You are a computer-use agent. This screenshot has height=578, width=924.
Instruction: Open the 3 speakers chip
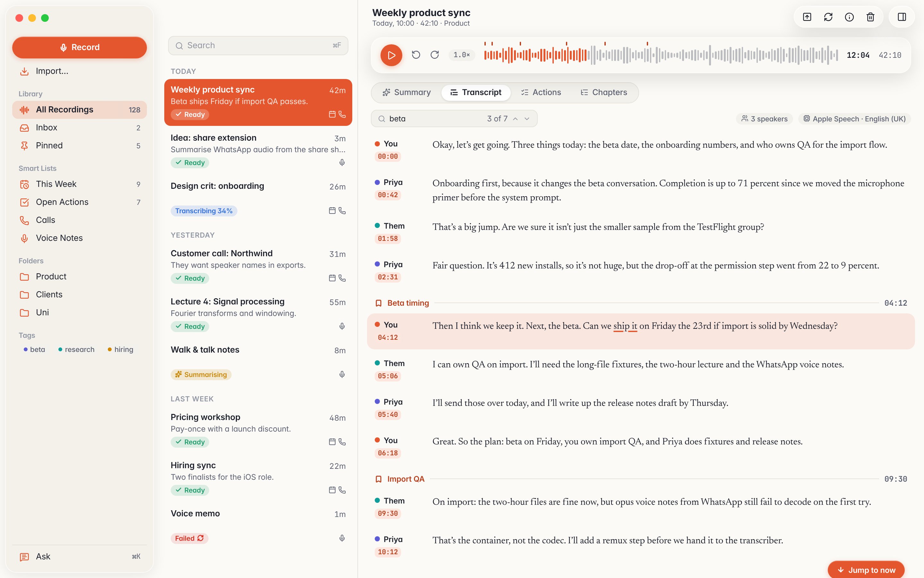[x=765, y=119]
